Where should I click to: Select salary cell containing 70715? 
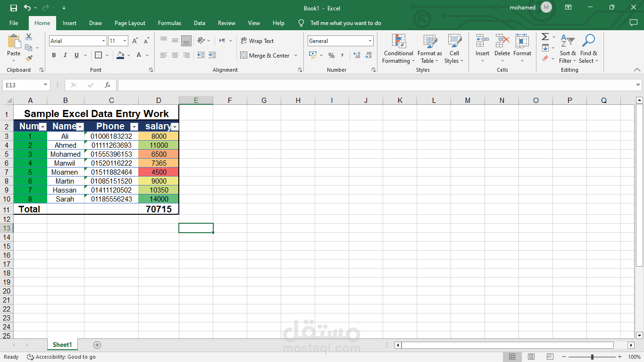coord(159,209)
